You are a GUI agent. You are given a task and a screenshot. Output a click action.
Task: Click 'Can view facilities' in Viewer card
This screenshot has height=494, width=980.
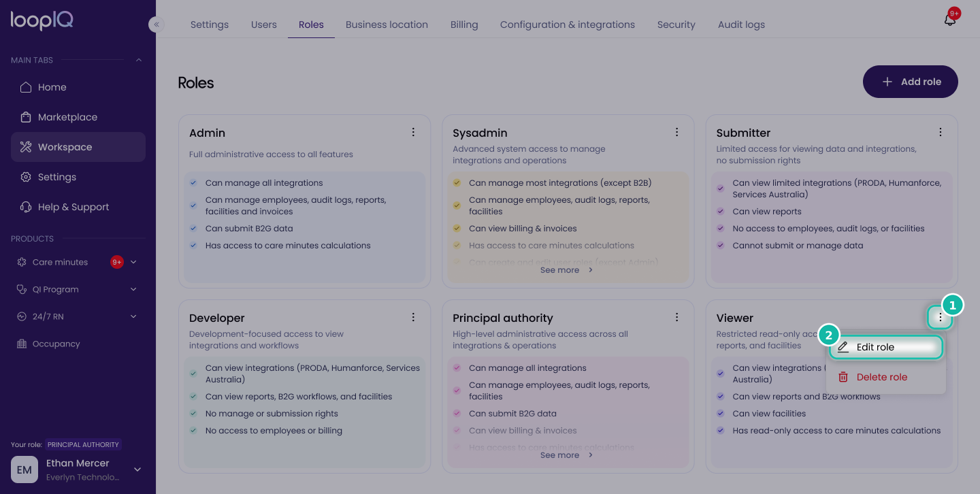click(x=769, y=414)
